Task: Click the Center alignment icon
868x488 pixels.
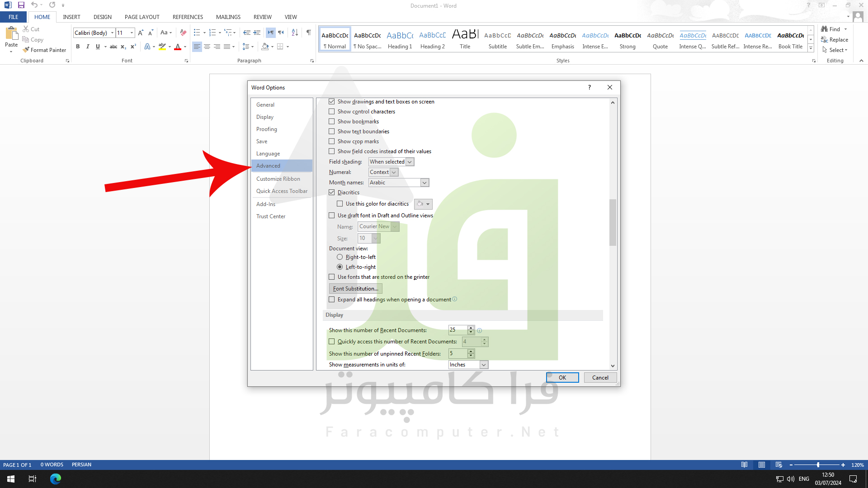Action: coord(207,47)
